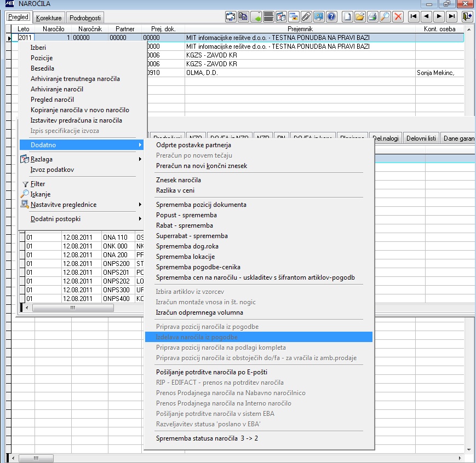Switch to the Podrobnosti tab
Image resolution: width=476 pixels, height=463 pixels.
(x=85, y=18)
